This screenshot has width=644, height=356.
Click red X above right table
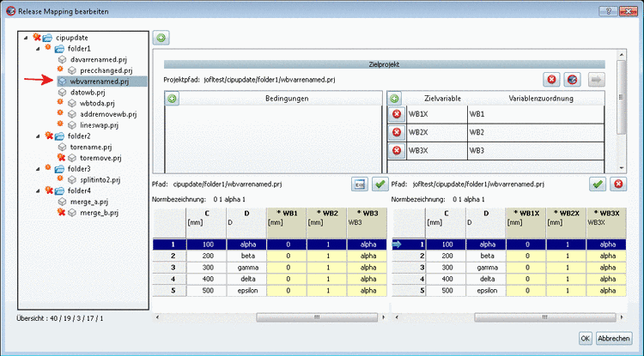617,184
